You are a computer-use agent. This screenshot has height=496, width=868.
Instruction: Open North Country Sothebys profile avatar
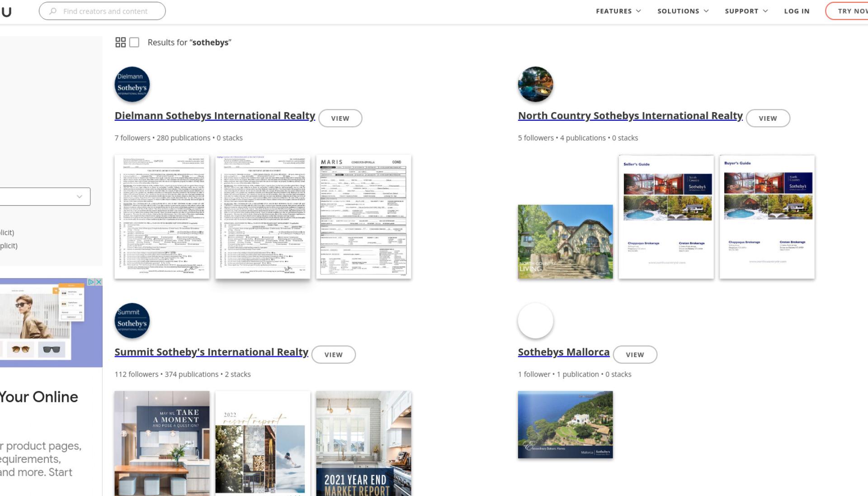[535, 85]
